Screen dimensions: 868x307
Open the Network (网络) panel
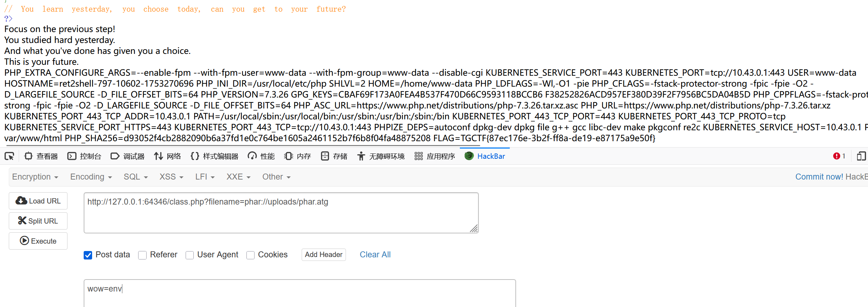[x=167, y=156]
